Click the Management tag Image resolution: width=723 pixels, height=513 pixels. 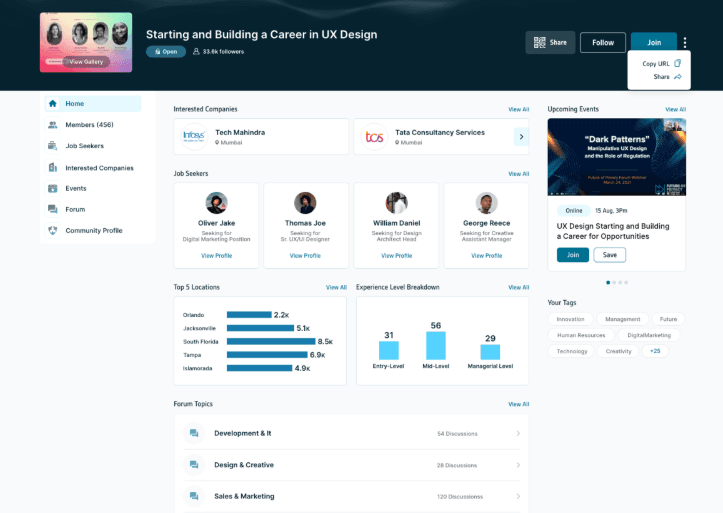click(622, 319)
